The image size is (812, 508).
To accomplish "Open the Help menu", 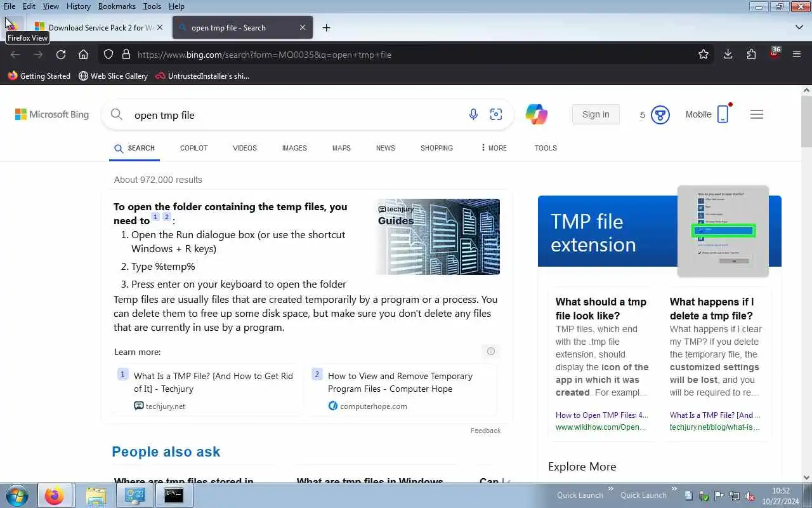I will (x=176, y=6).
